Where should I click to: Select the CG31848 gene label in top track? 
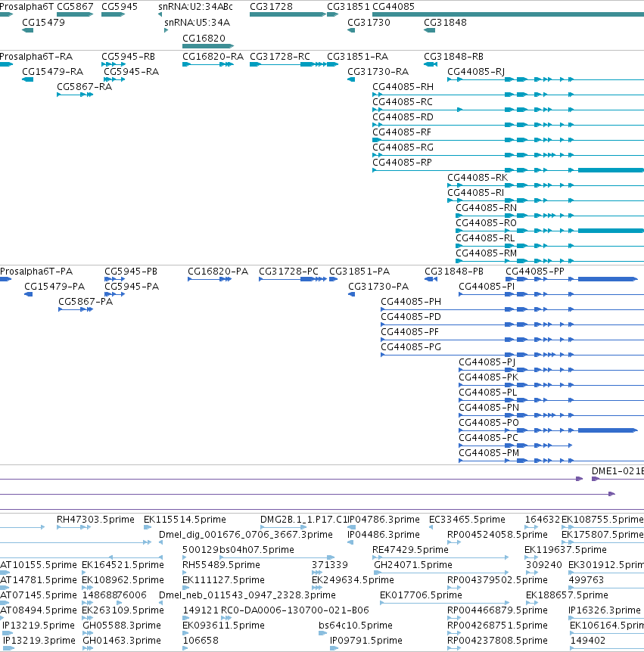tap(445, 23)
